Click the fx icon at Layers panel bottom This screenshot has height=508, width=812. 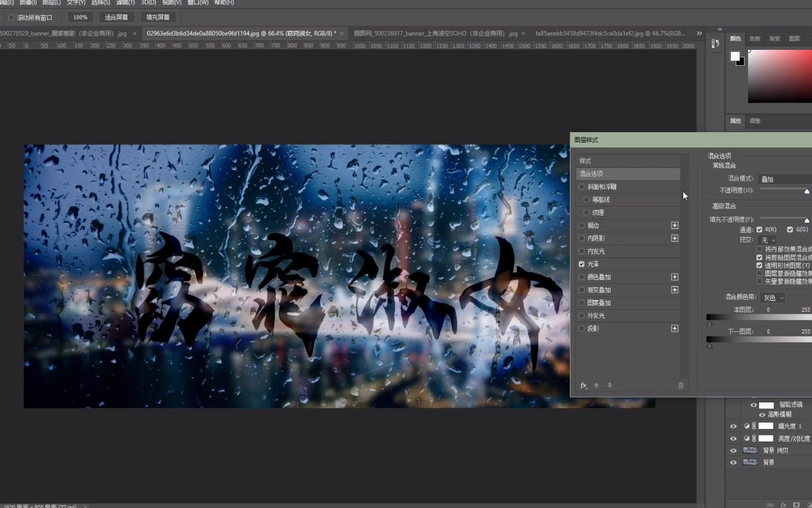[x=783, y=505]
